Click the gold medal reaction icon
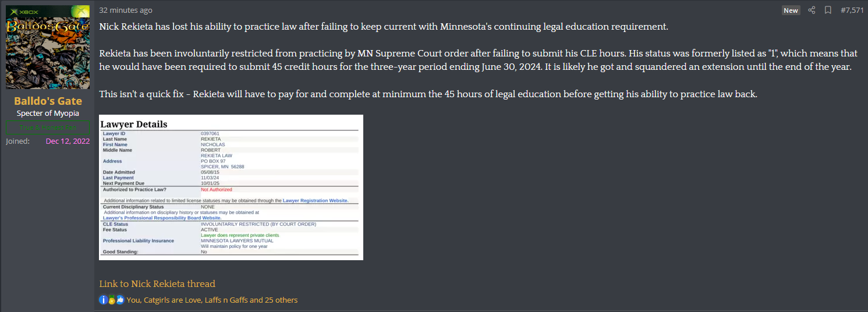 tap(112, 300)
